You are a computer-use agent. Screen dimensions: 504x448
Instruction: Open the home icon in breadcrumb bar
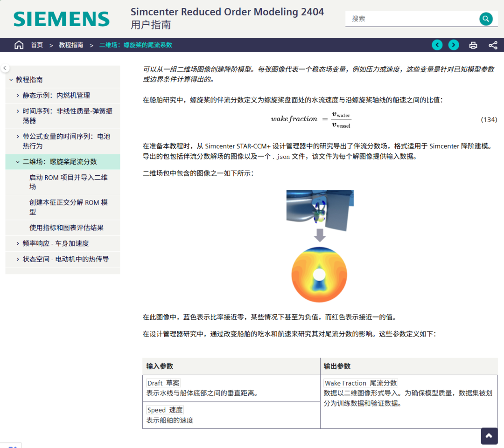coord(19,45)
